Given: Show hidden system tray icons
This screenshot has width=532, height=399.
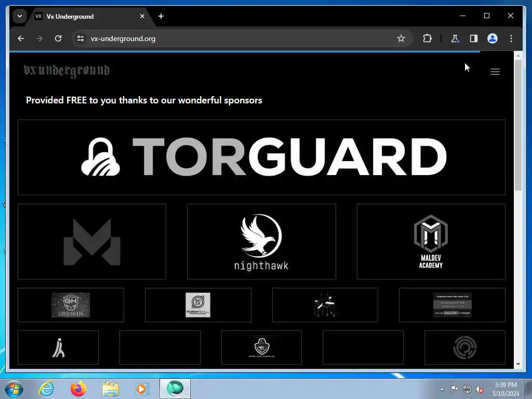Looking at the screenshot, I should [x=442, y=389].
